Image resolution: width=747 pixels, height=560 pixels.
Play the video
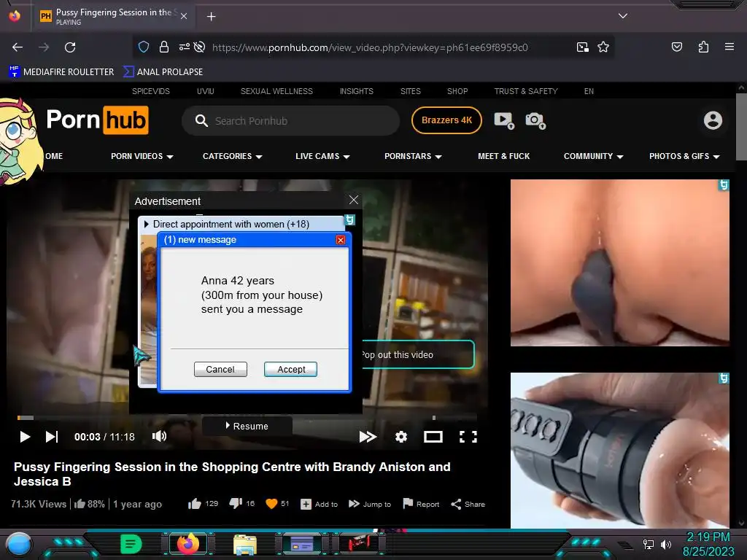25,437
